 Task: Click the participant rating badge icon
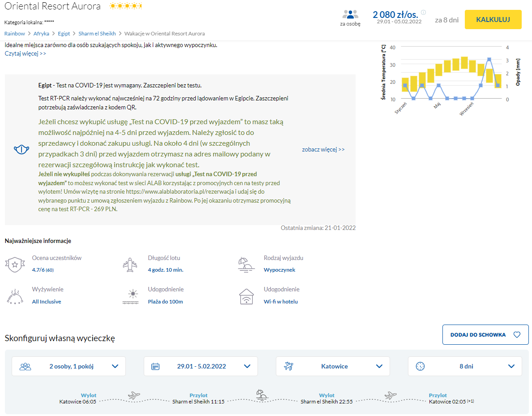click(x=15, y=264)
